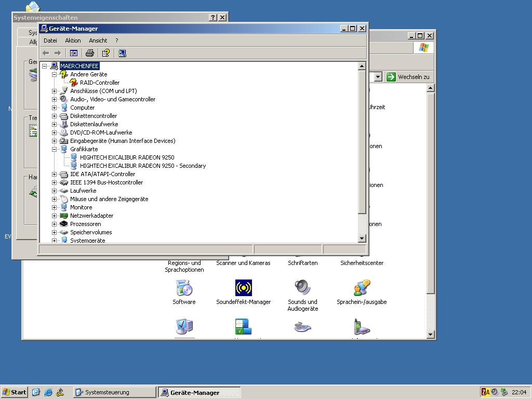
Task: Click Schriftarten label in Systemsteuerung
Action: click(303, 263)
